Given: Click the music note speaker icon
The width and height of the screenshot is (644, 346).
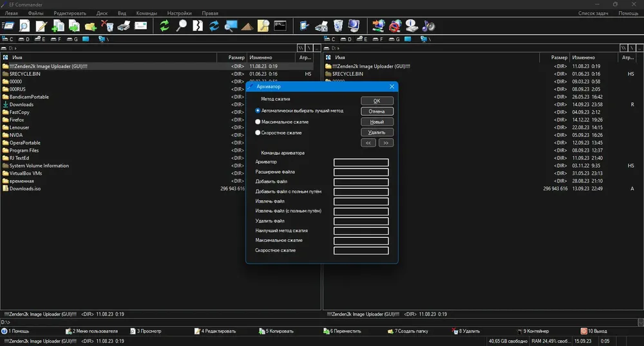Looking at the screenshot, I should [x=428, y=26].
